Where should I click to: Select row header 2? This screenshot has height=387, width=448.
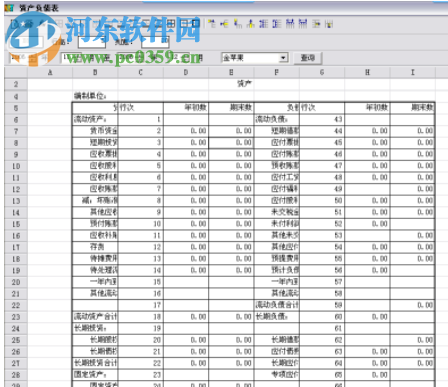[16, 84]
